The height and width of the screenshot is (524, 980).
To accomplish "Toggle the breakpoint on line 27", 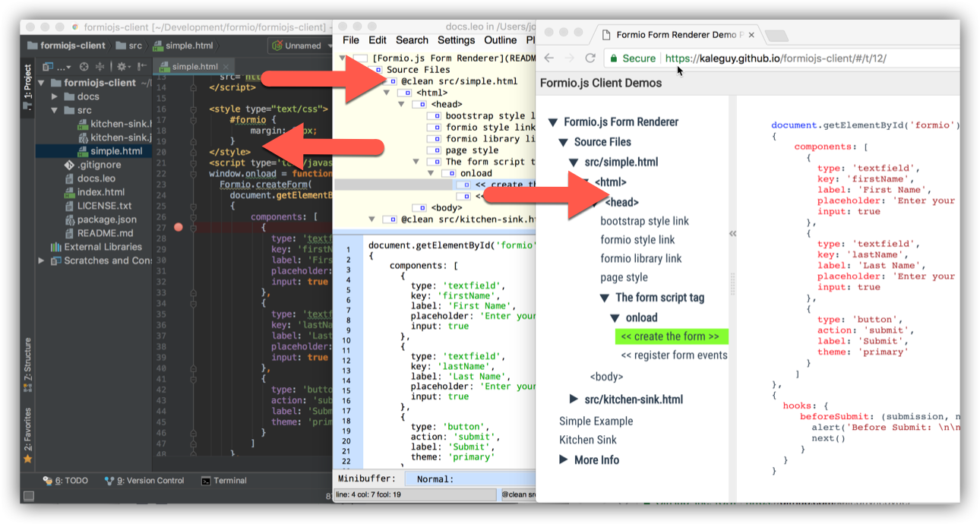I will coord(179,227).
